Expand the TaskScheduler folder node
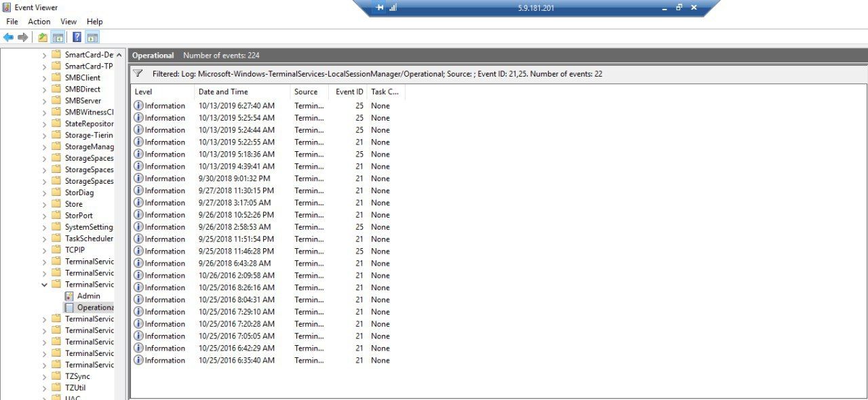 coord(45,239)
